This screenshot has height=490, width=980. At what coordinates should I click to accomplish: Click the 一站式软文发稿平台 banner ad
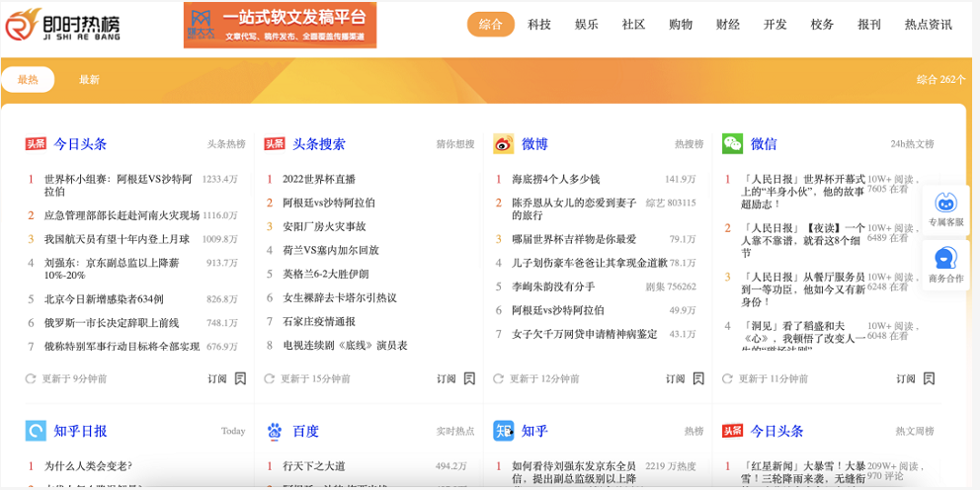click(x=280, y=25)
